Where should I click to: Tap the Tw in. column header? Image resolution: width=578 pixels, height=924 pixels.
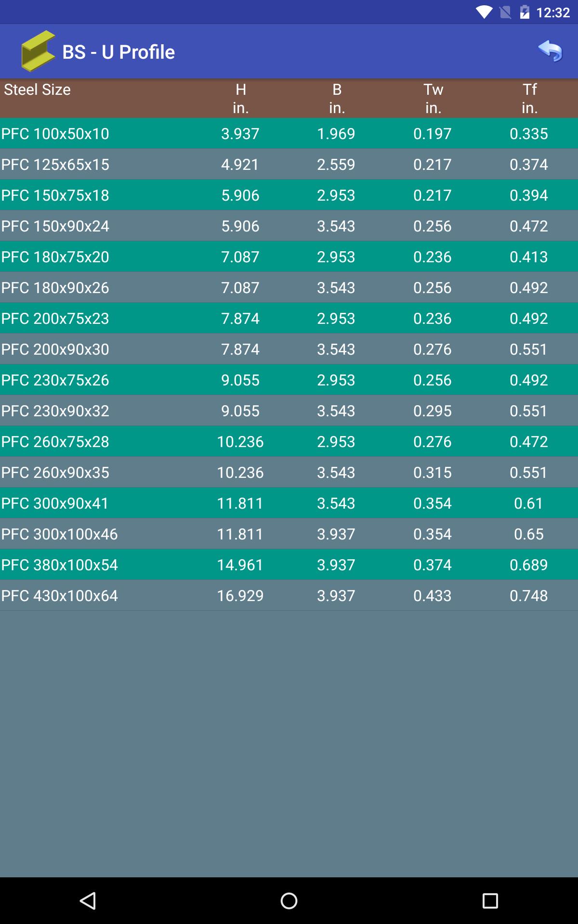click(433, 98)
